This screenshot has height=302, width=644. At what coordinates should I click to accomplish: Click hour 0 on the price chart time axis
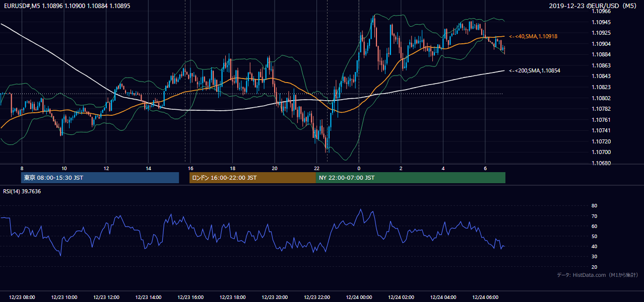click(359, 168)
